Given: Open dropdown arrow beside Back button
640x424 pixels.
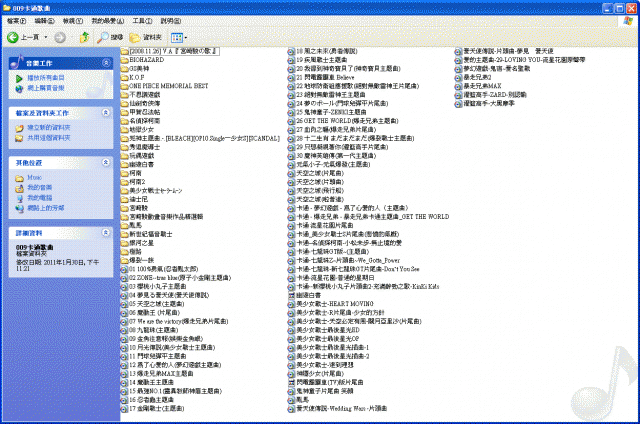Looking at the screenshot, I should coord(46,38).
